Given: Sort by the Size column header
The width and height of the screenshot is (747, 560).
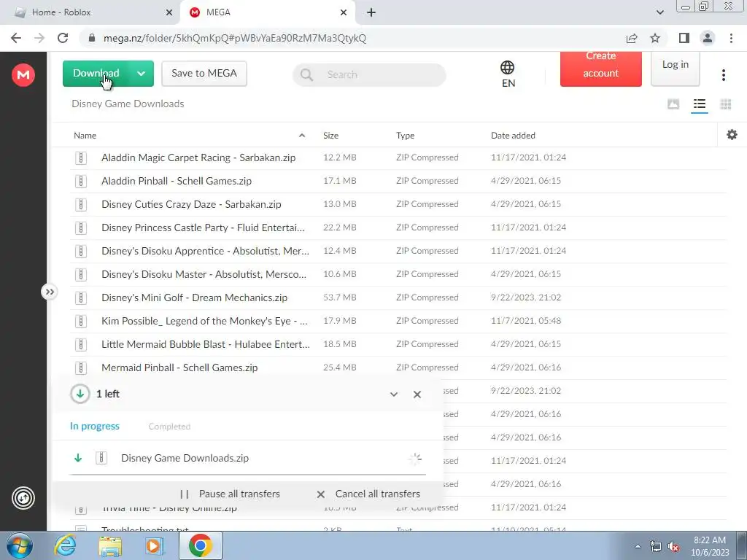Looking at the screenshot, I should coord(330,135).
